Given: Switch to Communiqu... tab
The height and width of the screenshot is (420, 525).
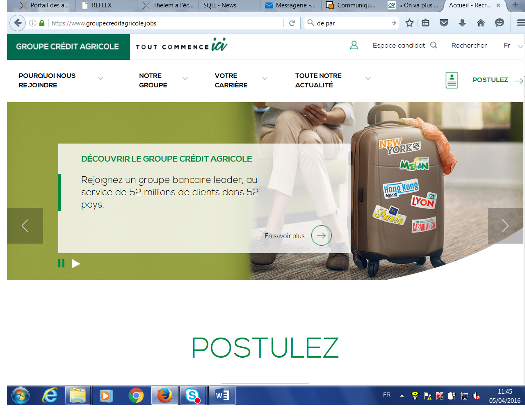Looking at the screenshot, I should (x=352, y=5).
